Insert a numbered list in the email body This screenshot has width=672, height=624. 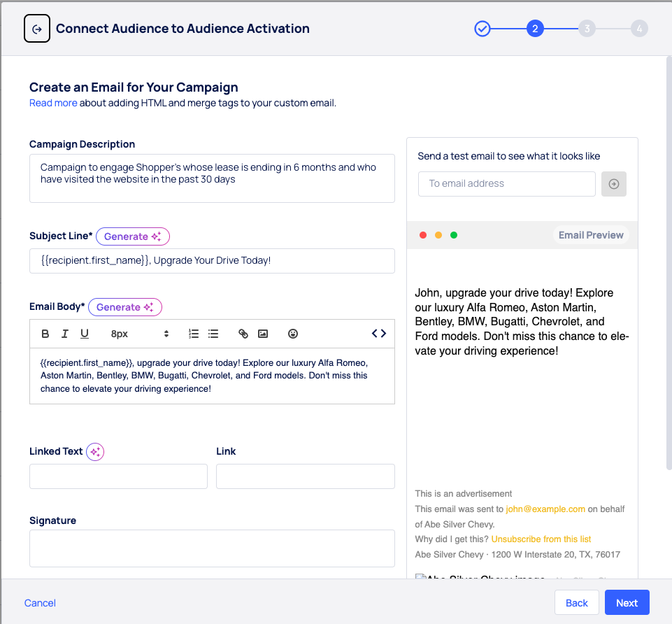pos(194,334)
